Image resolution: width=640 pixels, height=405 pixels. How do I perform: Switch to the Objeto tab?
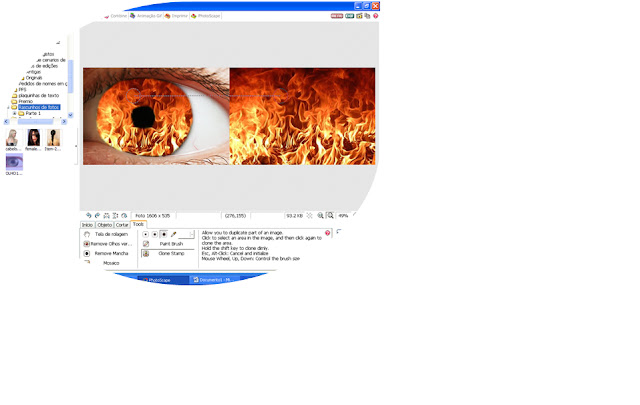tap(104, 225)
